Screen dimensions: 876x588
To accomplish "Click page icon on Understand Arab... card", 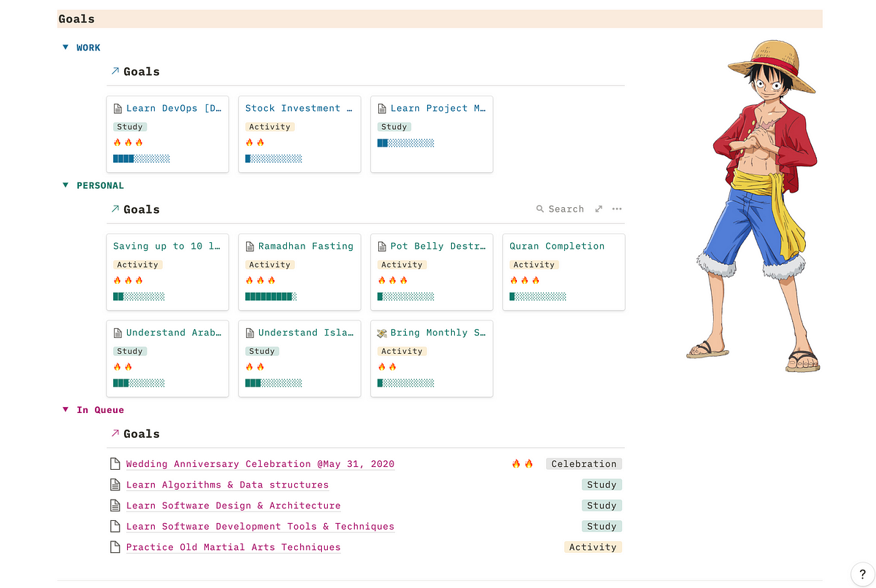I will click(118, 333).
